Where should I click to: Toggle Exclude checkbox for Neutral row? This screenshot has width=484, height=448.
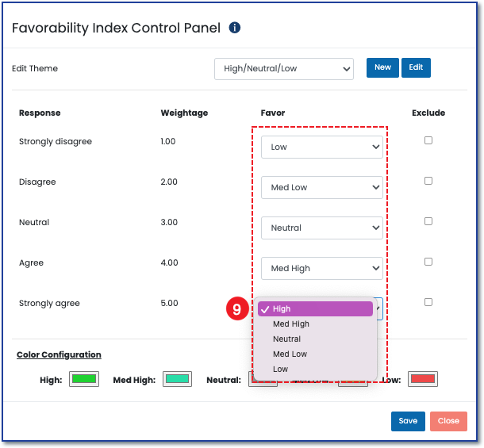(428, 221)
